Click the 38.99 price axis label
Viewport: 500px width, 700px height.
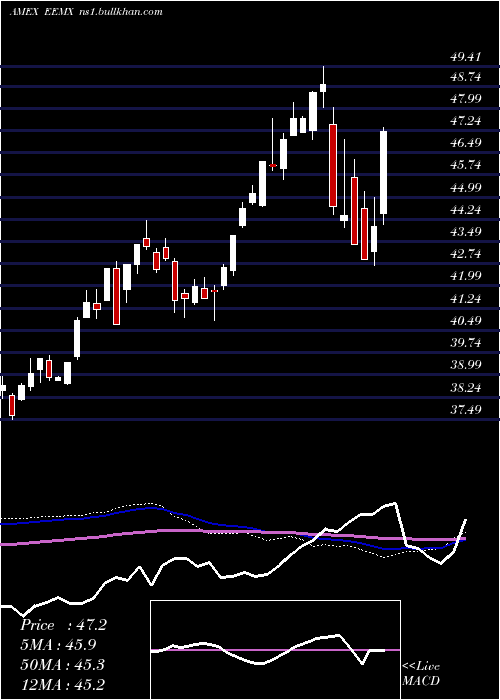click(466, 365)
